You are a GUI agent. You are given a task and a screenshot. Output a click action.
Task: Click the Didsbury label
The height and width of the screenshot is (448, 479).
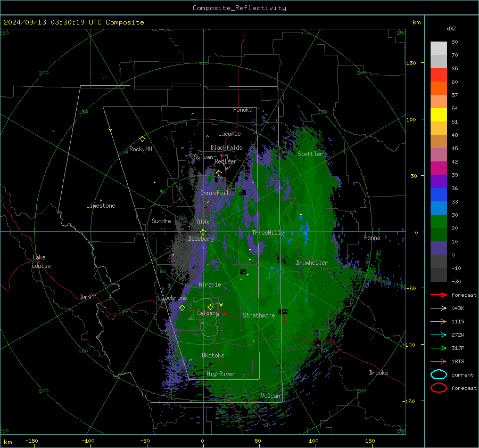tap(201, 239)
